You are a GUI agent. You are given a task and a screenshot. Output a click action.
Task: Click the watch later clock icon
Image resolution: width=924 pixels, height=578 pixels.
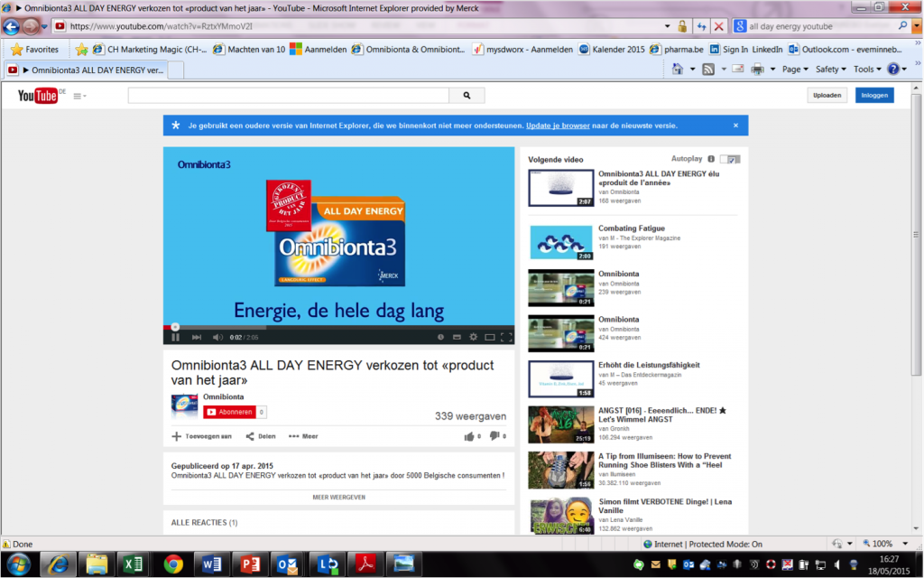(x=440, y=337)
